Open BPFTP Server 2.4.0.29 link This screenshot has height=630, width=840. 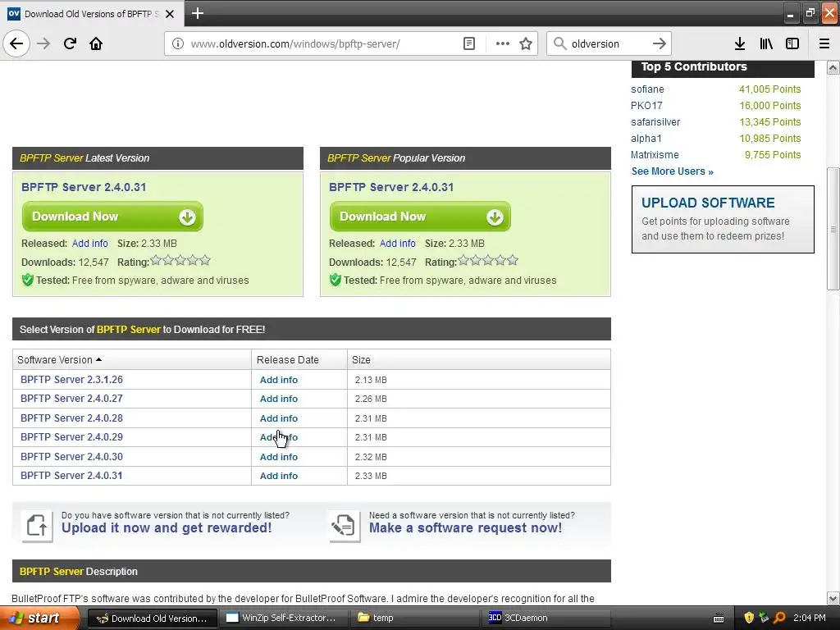[x=71, y=437]
